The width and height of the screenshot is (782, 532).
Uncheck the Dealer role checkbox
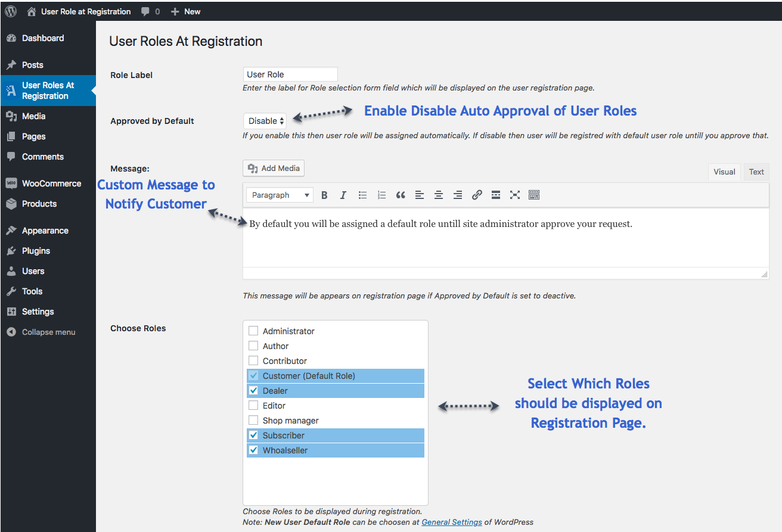[253, 391]
